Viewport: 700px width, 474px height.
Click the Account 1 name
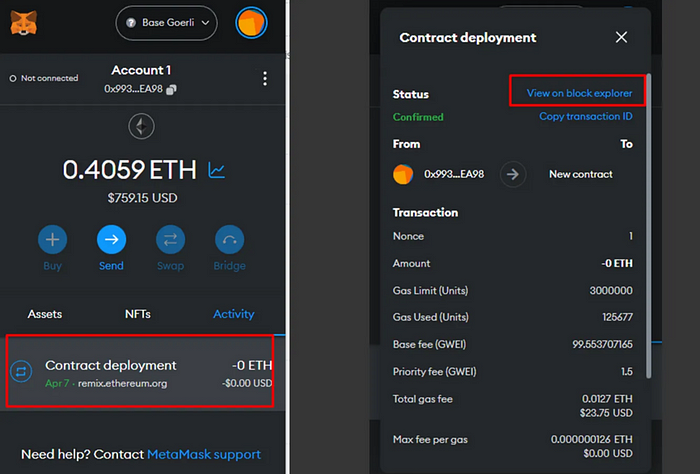(141, 70)
